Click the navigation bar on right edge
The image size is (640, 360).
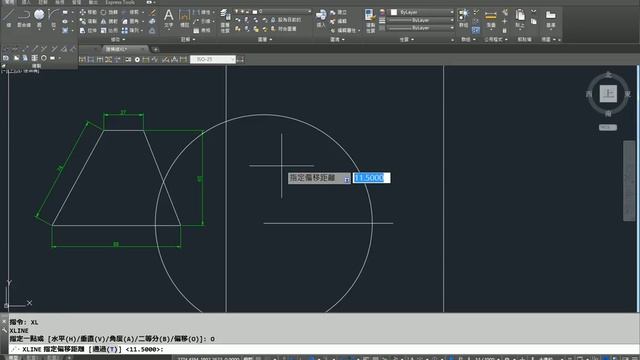pyautogui.click(x=629, y=181)
